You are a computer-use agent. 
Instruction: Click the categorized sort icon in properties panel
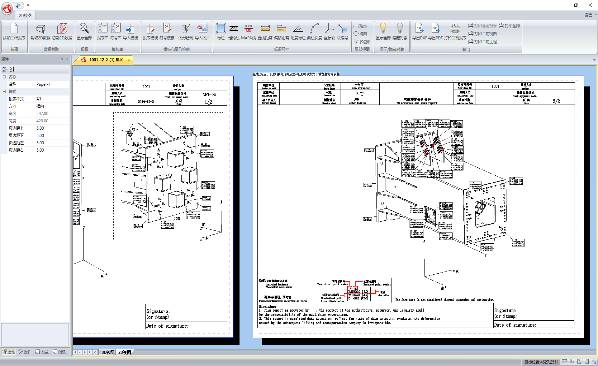(5, 69)
